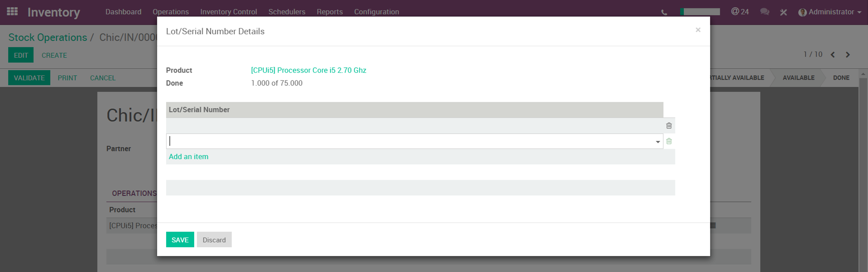Open the Administrator user menu
Image resolution: width=868 pixels, height=272 pixels.
point(830,12)
